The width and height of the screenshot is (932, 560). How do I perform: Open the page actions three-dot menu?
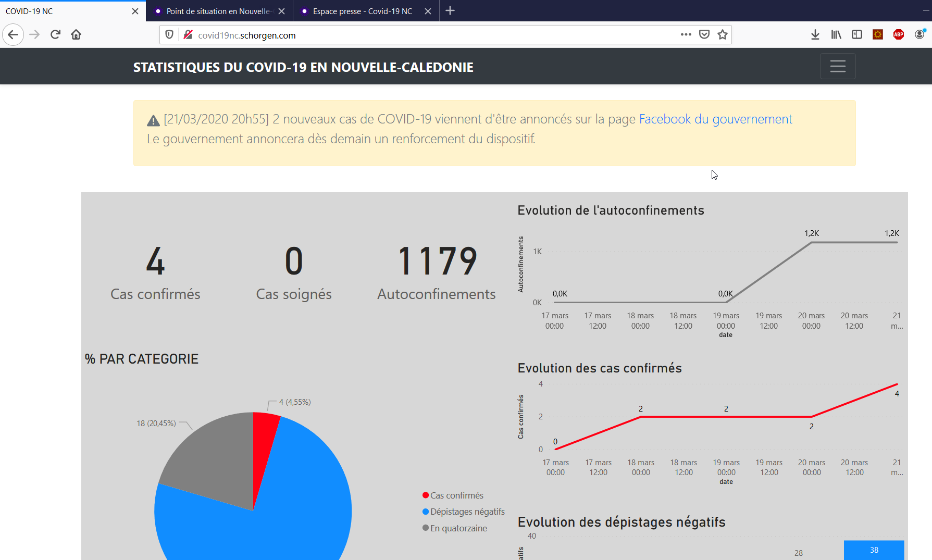(686, 34)
